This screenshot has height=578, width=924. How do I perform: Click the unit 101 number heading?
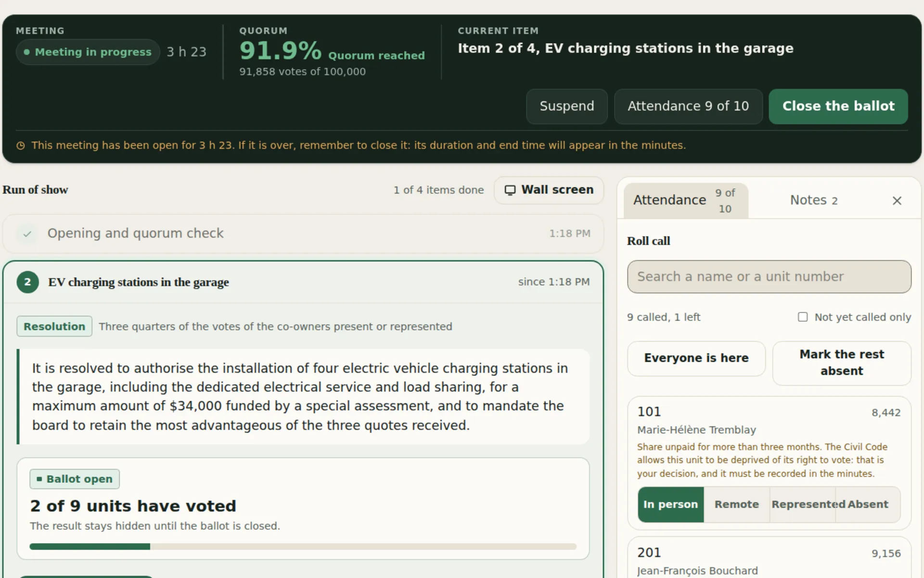(x=649, y=412)
